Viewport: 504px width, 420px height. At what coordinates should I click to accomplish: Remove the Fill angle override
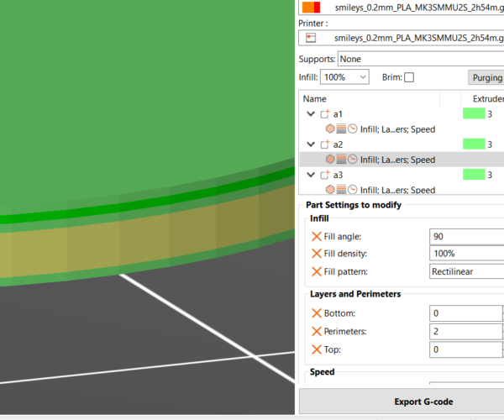316,237
